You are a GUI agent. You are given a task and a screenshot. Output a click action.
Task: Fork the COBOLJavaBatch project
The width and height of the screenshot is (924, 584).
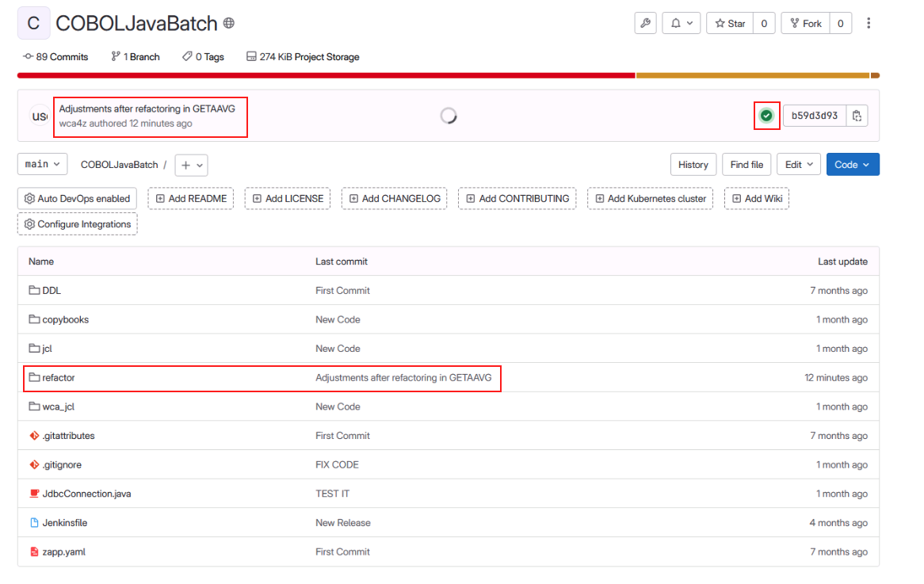[x=806, y=23]
